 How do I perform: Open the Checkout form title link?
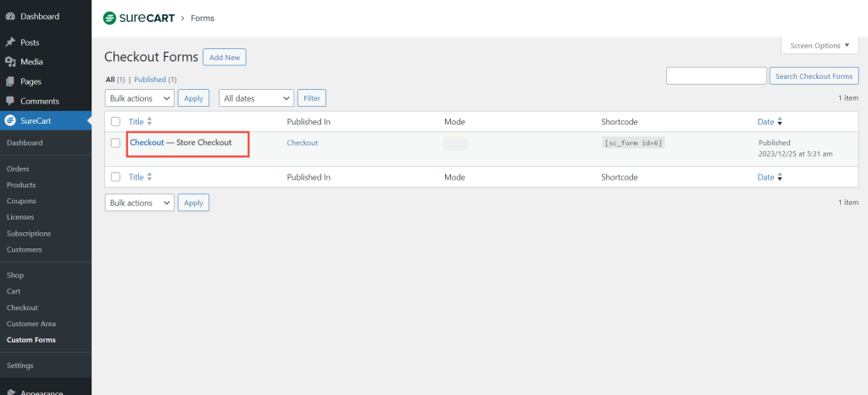point(147,142)
